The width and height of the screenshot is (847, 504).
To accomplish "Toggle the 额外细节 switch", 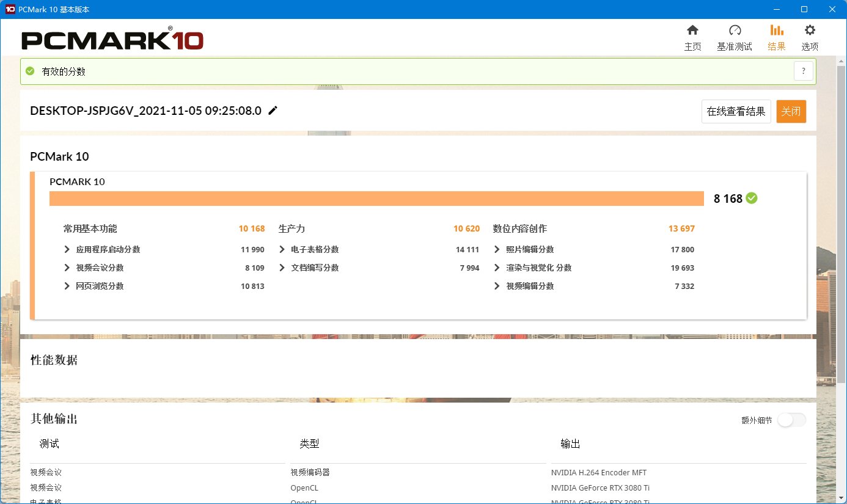I will click(x=791, y=420).
